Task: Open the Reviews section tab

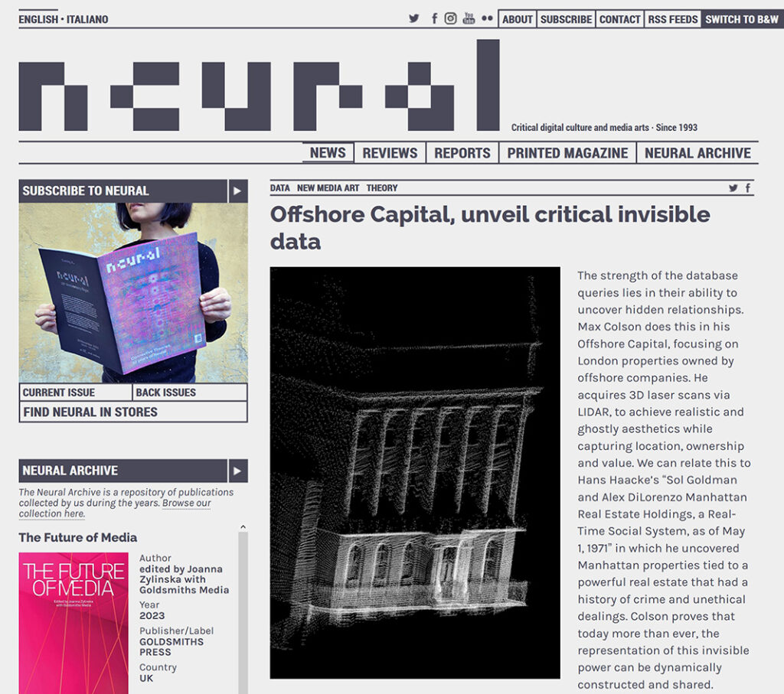Action: click(x=390, y=153)
